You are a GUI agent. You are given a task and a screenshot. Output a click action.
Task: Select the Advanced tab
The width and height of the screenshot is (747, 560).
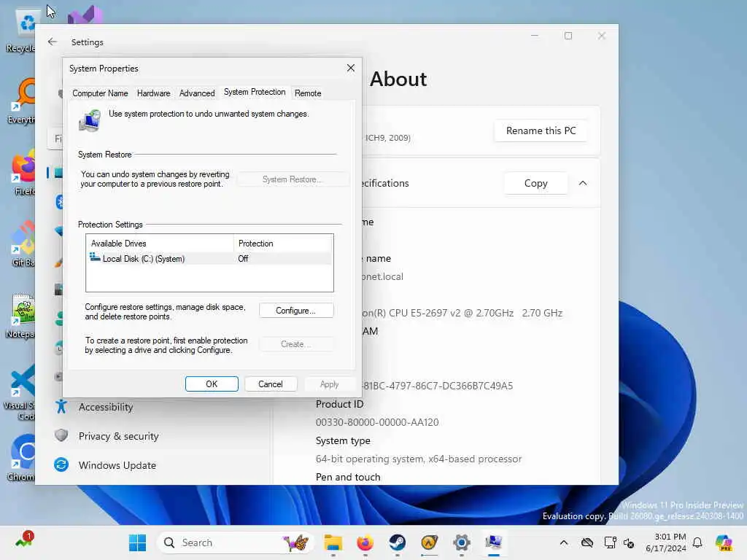pyautogui.click(x=197, y=93)
